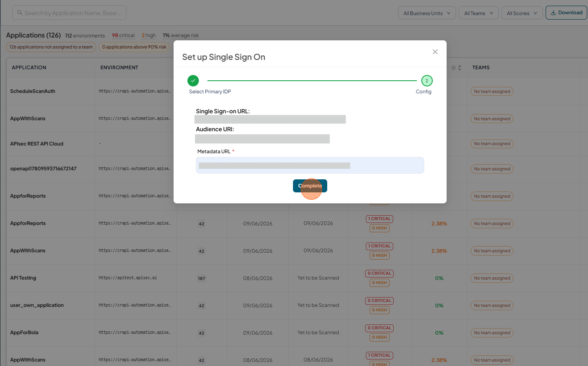Expand the All Teams filter
588x366 pixels.
click(479, 13)
